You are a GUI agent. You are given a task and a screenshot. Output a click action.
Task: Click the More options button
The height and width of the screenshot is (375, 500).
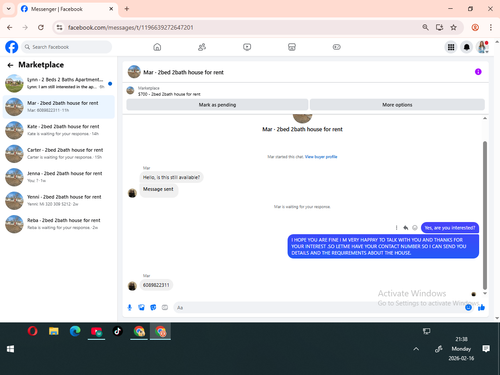point(397,105)
